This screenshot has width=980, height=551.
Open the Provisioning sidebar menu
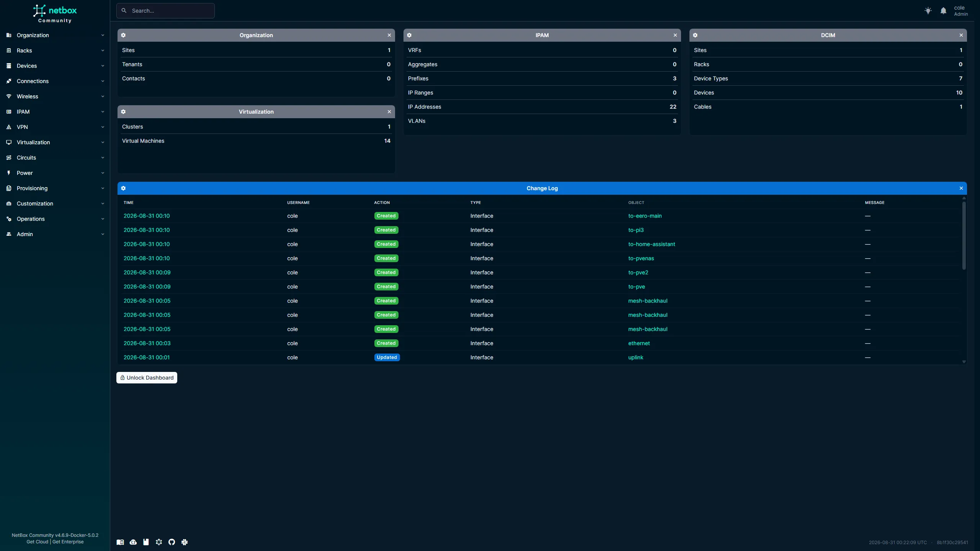point(55,188)
